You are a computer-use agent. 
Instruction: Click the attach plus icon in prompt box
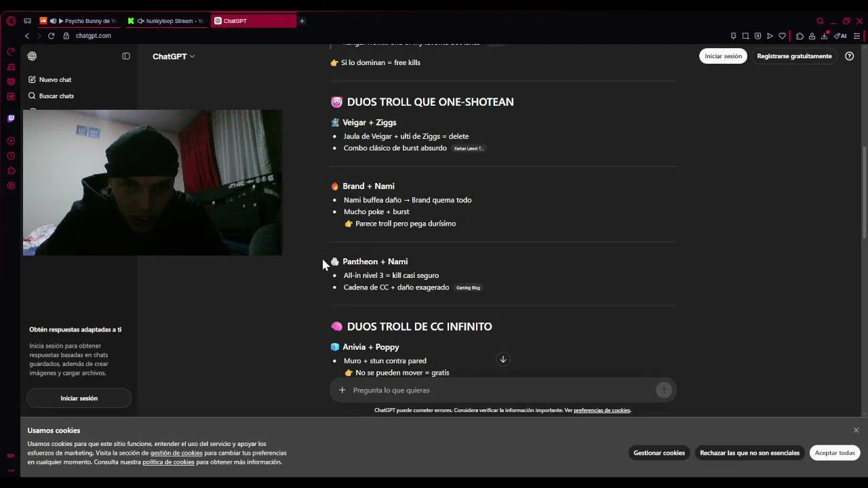342,390
